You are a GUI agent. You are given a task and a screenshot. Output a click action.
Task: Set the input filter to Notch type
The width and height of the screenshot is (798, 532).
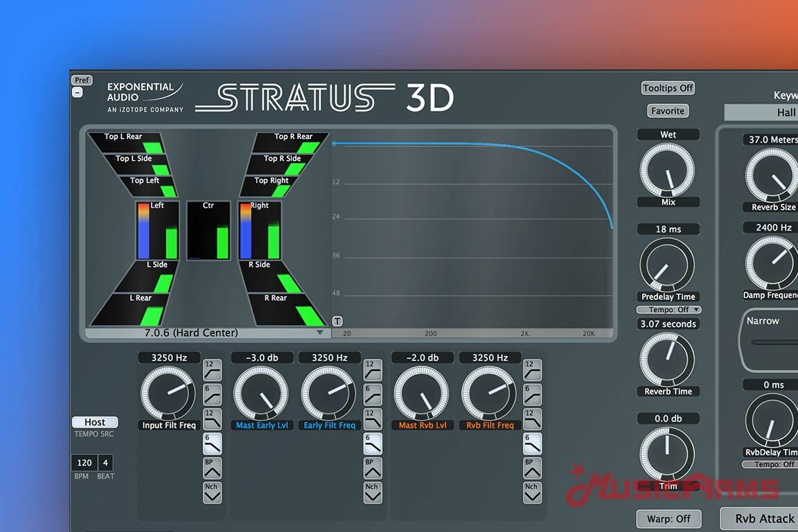[x=212, y=492]
